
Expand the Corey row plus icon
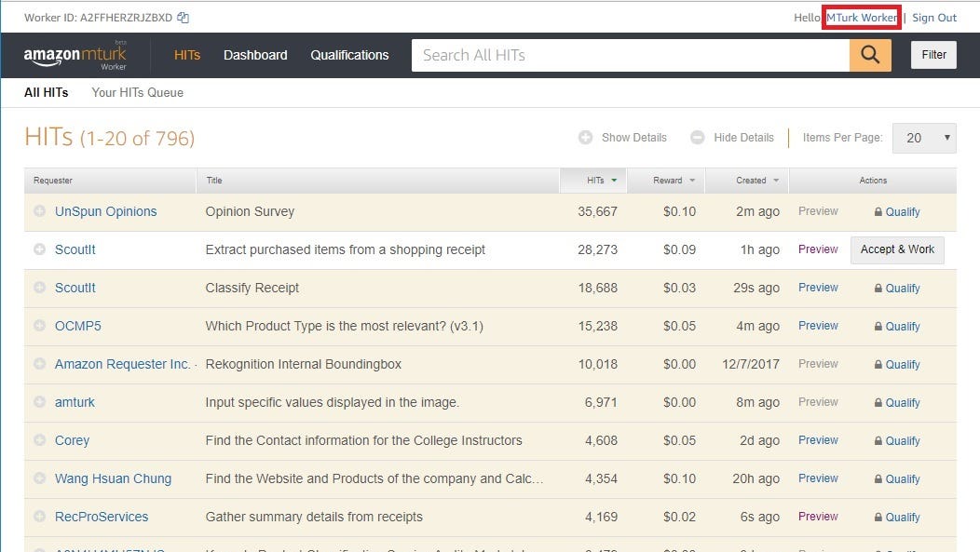[x=39, y=439]
